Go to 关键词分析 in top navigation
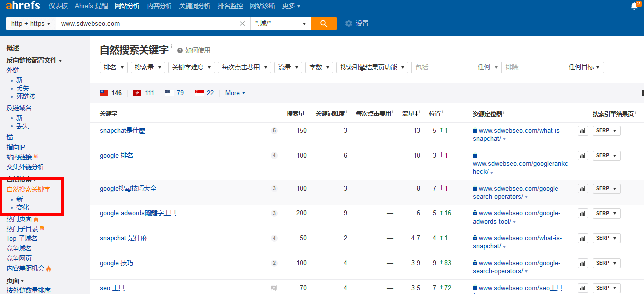 tap(195, 6)
